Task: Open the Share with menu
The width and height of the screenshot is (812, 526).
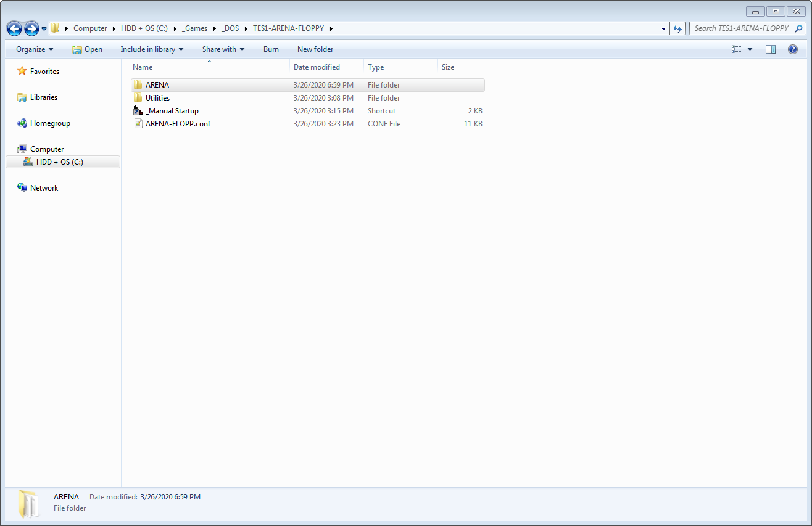Action: coord(223,49)
